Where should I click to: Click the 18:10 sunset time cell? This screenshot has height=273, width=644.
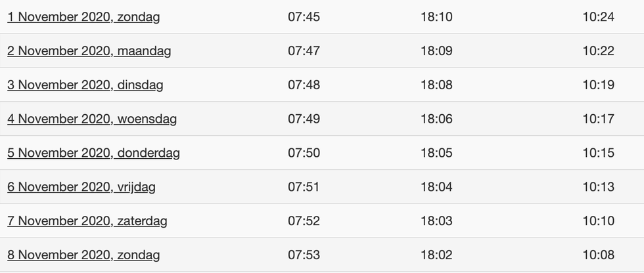[436, 17]
